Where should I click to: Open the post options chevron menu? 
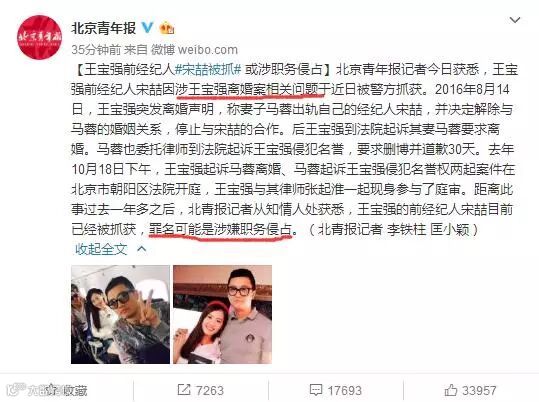[515, 20]
